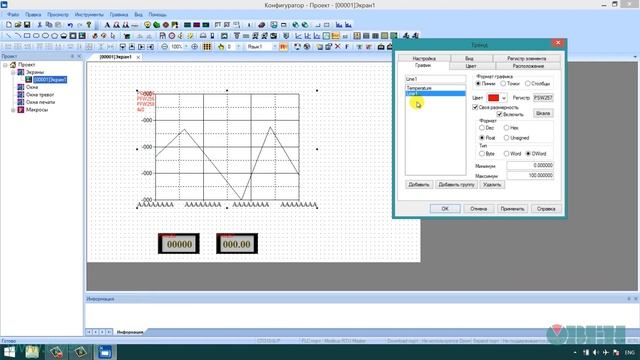Click the Шкала button
This screenshot has height=360, width=640.
coord(543,113)
